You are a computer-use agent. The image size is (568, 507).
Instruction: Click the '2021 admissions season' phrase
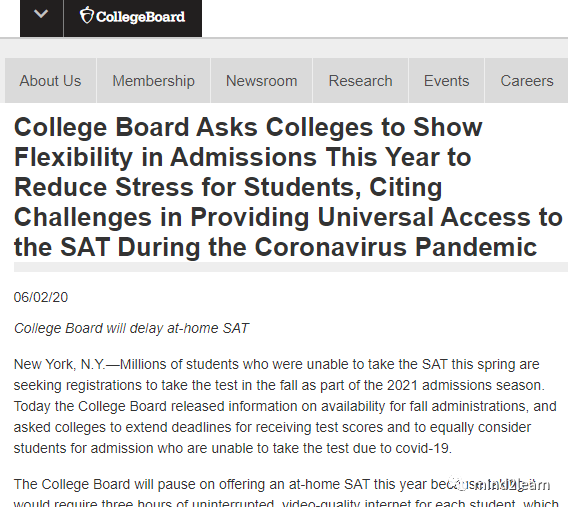(465, 385)
